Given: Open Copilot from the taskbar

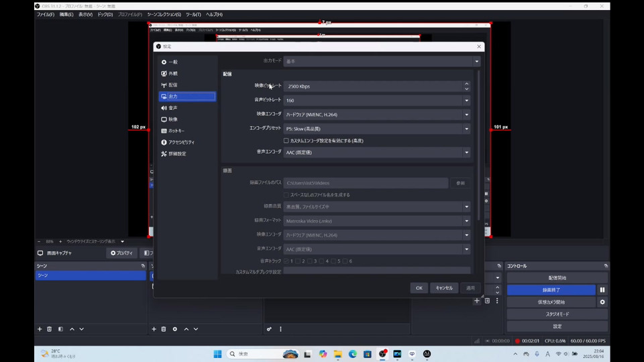Looking at the screenshot, I should [323, 354].
